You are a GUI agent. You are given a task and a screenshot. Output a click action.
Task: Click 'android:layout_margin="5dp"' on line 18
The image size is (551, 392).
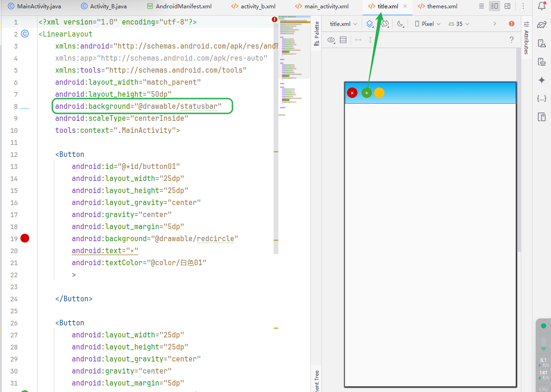tap(128, 227)
